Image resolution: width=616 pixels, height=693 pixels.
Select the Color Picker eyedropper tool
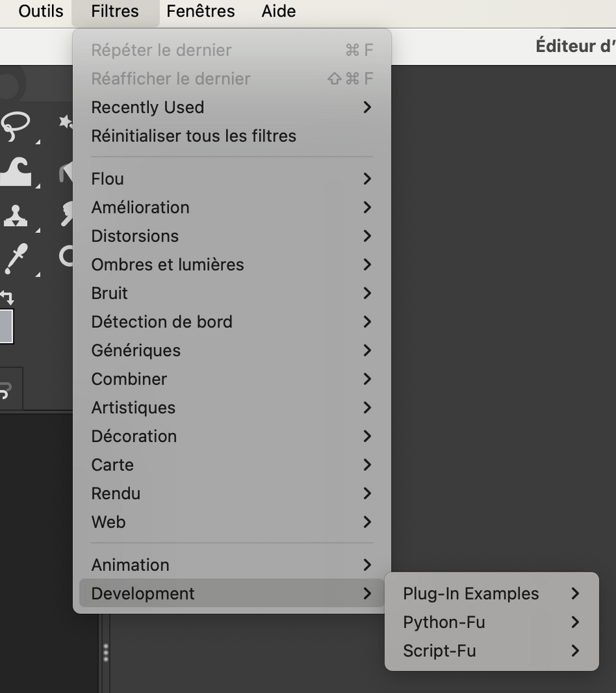pos(16,258)
